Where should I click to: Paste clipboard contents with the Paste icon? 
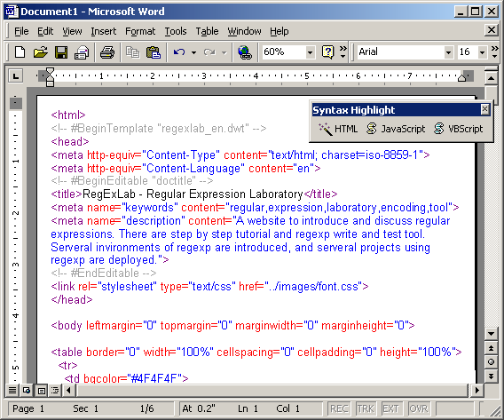pyautogui.click(x=154, y=52)
